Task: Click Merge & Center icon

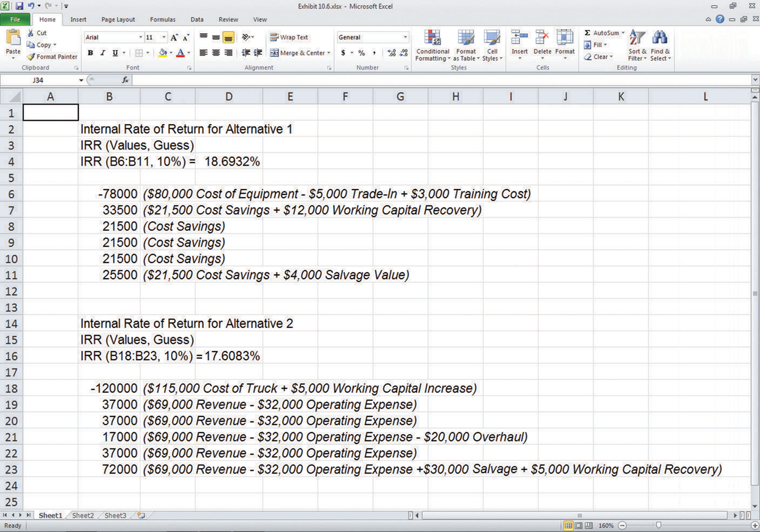Action: tap(274, 53)
